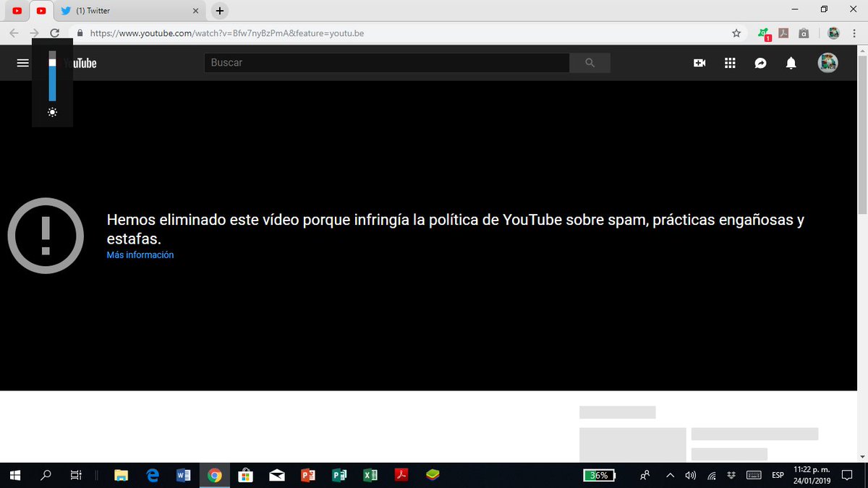Open Excel from the taskbar
The width and height of the screenshot is (868, 488).
coord(370,475)
